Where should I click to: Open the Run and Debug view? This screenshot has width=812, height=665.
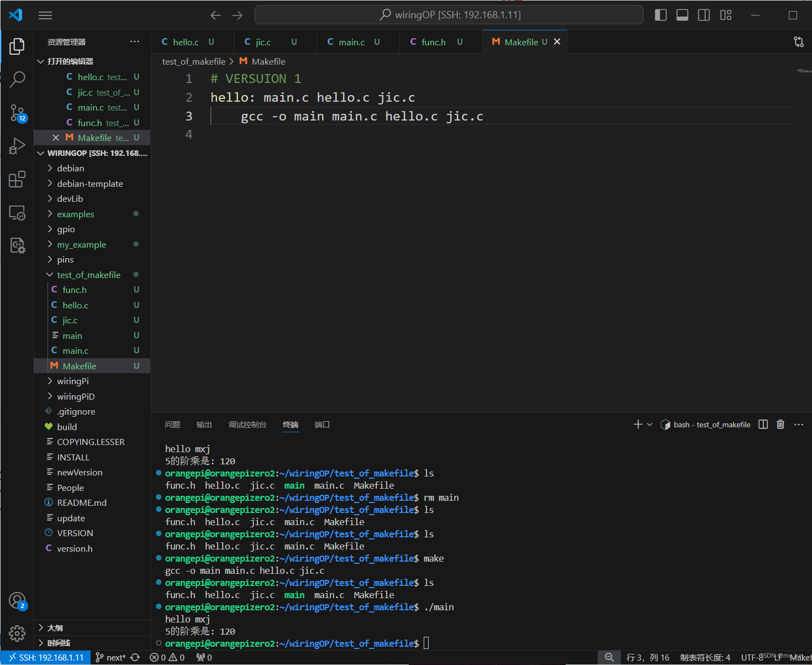tap(17, 146)
